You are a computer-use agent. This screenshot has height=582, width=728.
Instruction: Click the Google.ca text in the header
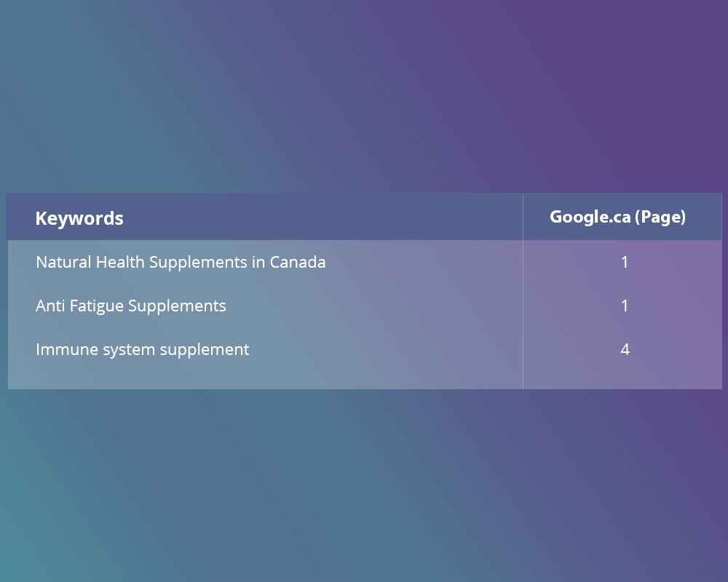pos(590,217)
